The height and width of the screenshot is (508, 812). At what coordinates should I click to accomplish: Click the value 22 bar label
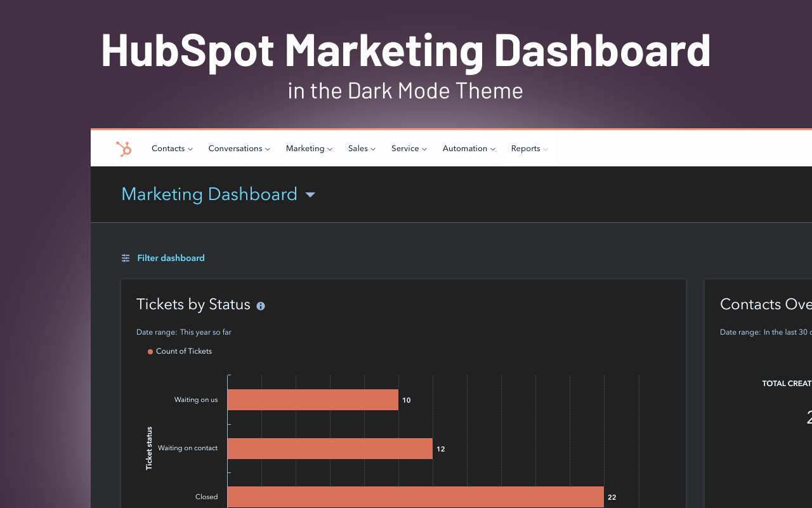pyautogui.click(x=612, y=498)
